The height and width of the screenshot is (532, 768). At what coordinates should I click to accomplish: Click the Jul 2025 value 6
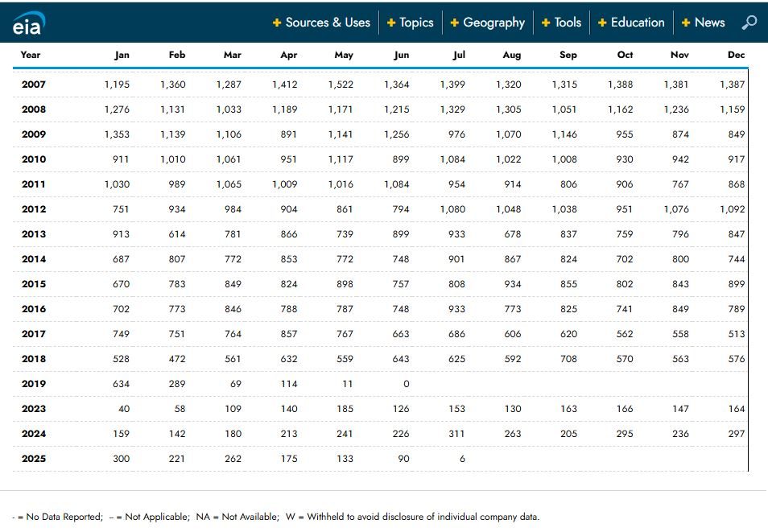[x=462, y=459]
